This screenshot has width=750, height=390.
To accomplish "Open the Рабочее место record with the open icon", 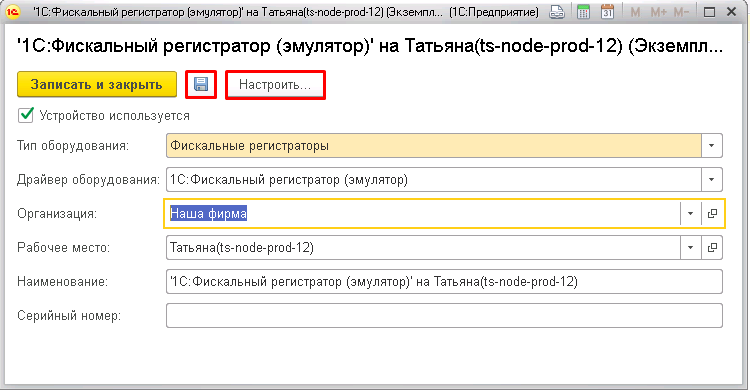I will click(712, 247).
